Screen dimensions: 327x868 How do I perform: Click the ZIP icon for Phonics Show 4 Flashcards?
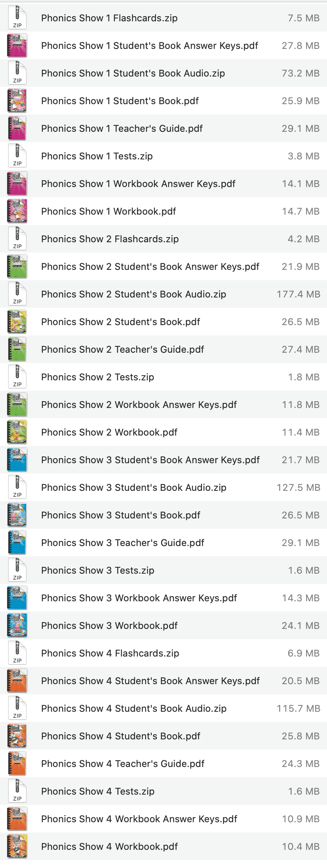(17, 653)
